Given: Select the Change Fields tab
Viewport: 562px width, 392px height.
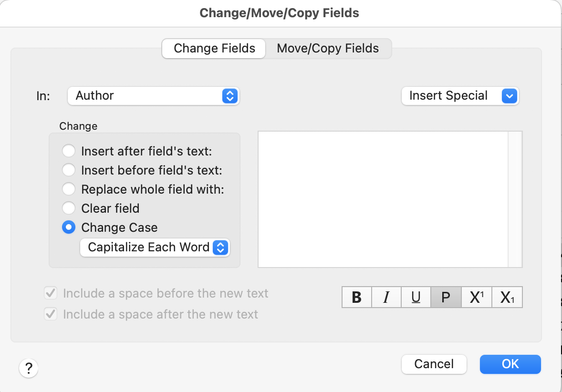Looking at the screenshot, I should (x=214, y=49).
